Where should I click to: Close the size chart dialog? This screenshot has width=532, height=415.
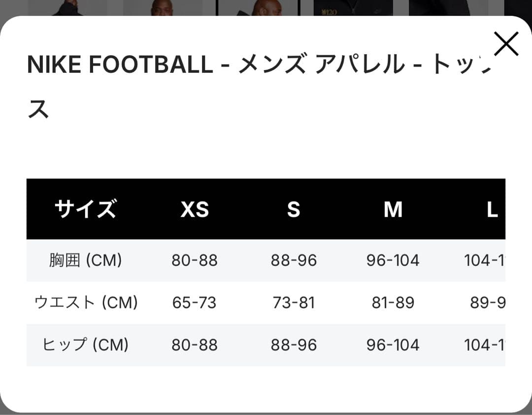pos(506,43)
